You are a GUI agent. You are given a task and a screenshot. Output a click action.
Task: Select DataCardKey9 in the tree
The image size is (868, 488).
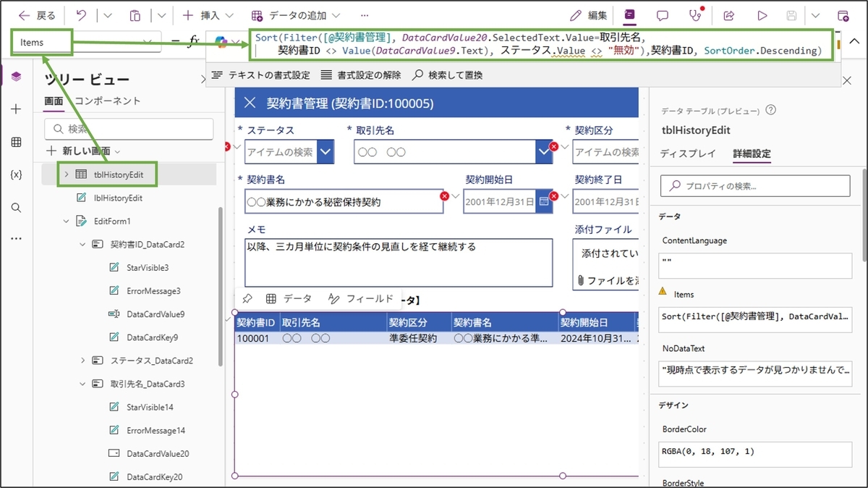(152, 337)
